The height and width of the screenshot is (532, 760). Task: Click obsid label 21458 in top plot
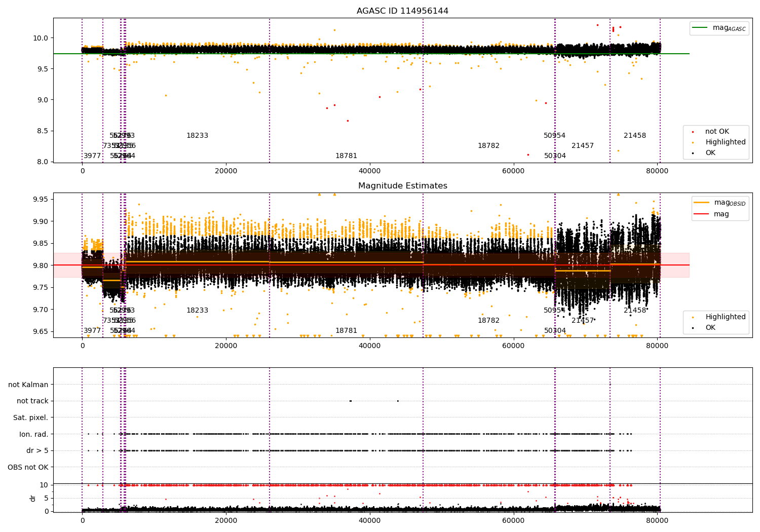coord(635,136)
